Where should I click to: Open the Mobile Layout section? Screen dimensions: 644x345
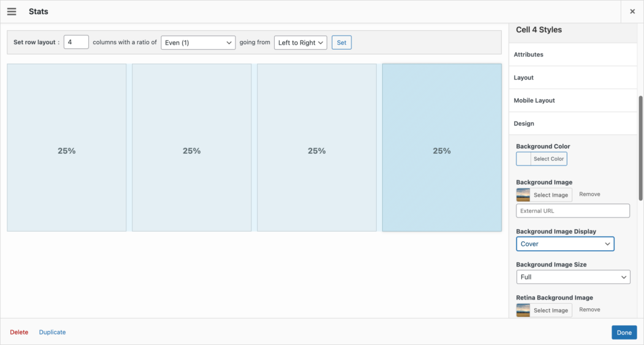point(573,100)
